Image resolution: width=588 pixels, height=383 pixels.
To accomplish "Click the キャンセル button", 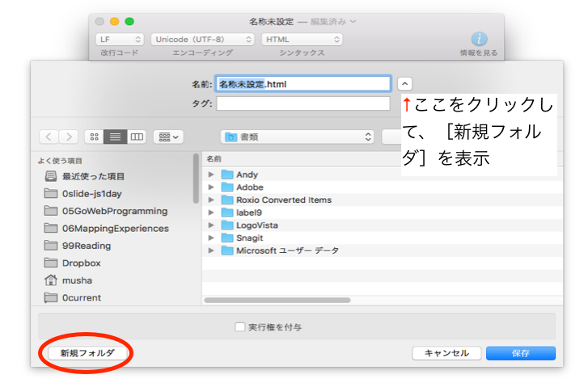I will (x=446, y=353).
